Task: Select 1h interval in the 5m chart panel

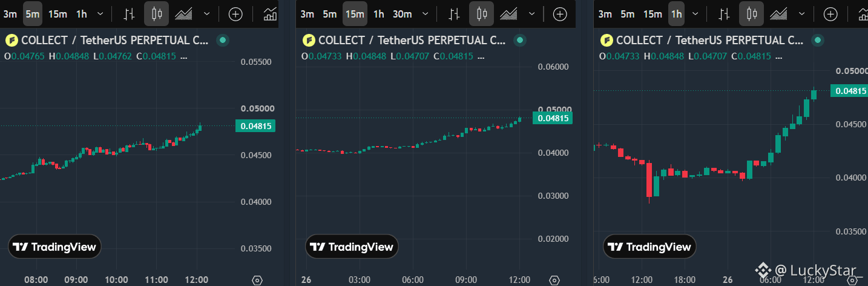Action: pyautogui.click(x=81, y=14)
